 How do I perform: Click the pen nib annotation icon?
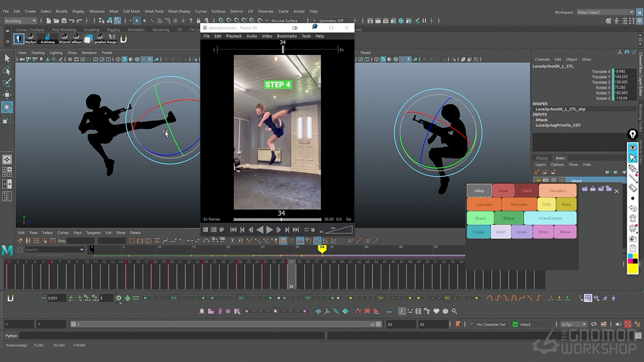click(632, 135)
